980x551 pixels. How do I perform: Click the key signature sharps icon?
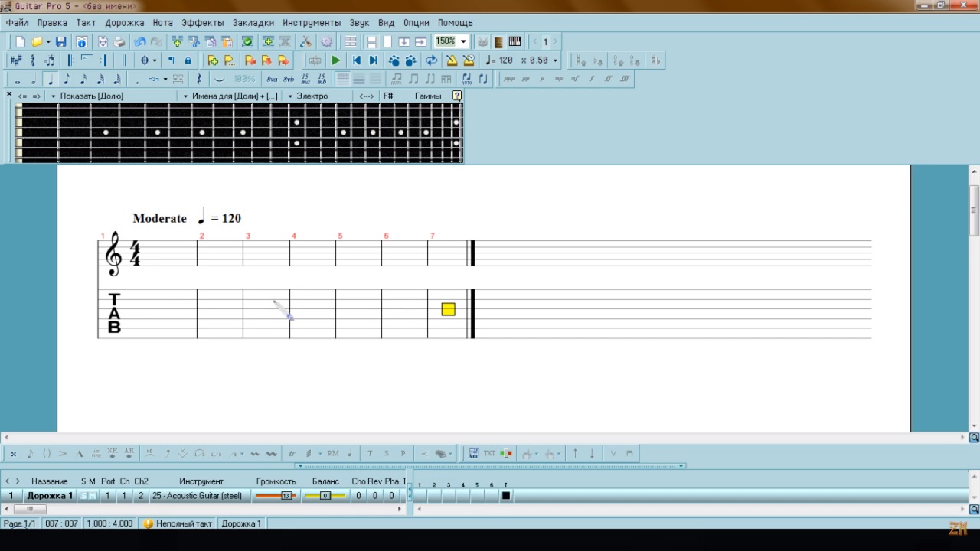coord(16,60)
